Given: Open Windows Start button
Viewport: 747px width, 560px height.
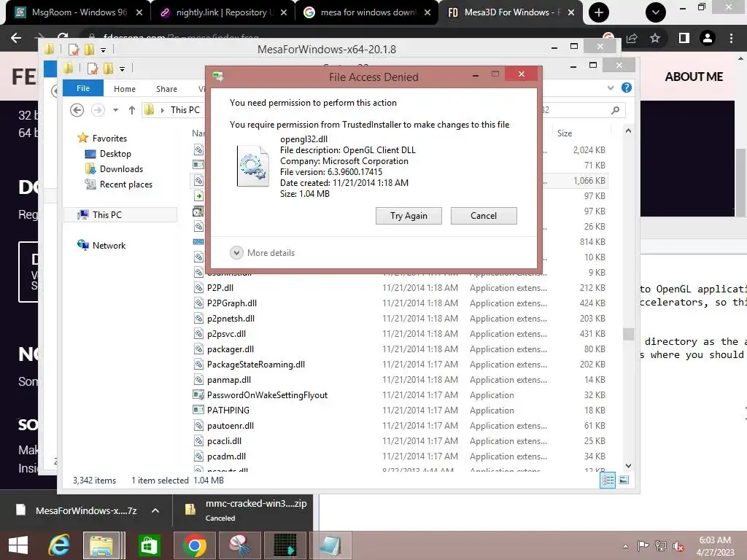Looking at the screenshot, I should [18, 545].
